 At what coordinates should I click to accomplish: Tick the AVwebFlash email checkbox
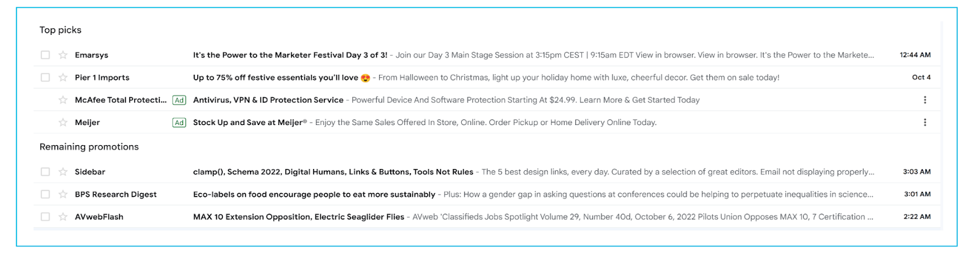(x=45, y=217)
